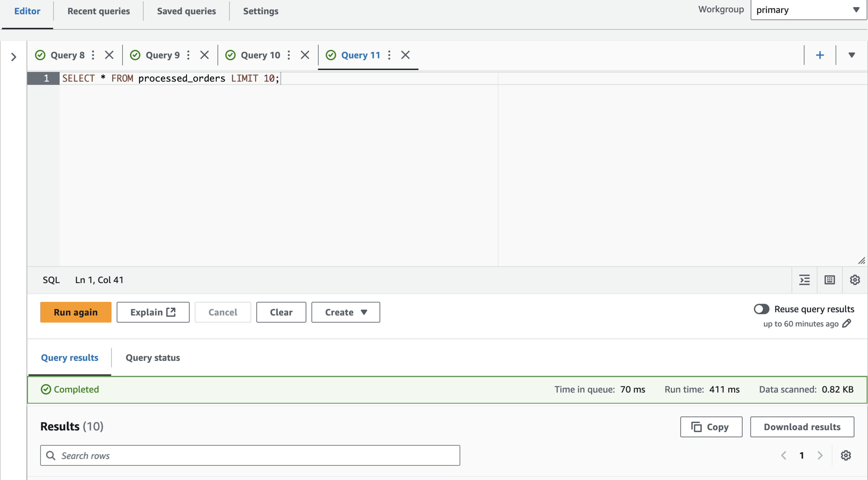Click into the Search rows field
The width and height of the screenshot is (868, 480).
click(x=250, y=455)
